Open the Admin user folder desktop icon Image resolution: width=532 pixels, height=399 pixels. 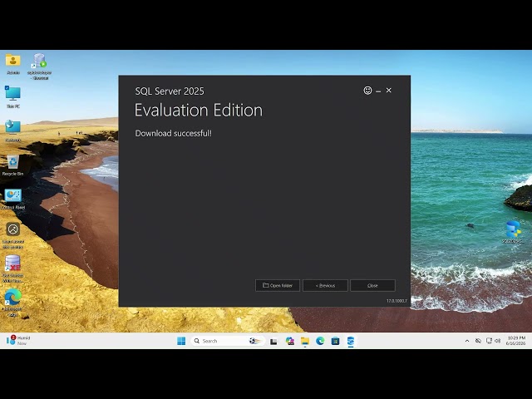(x=13, y=64)
